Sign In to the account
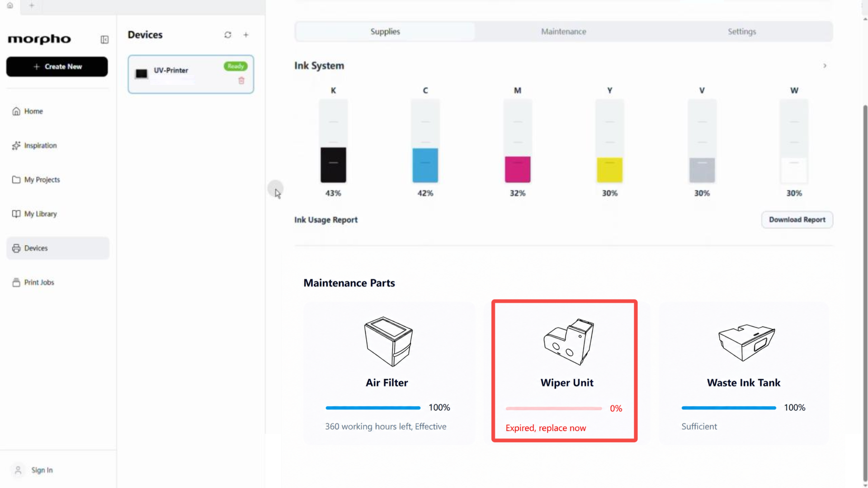Screen dimensions: 868x488 (42, 470)
